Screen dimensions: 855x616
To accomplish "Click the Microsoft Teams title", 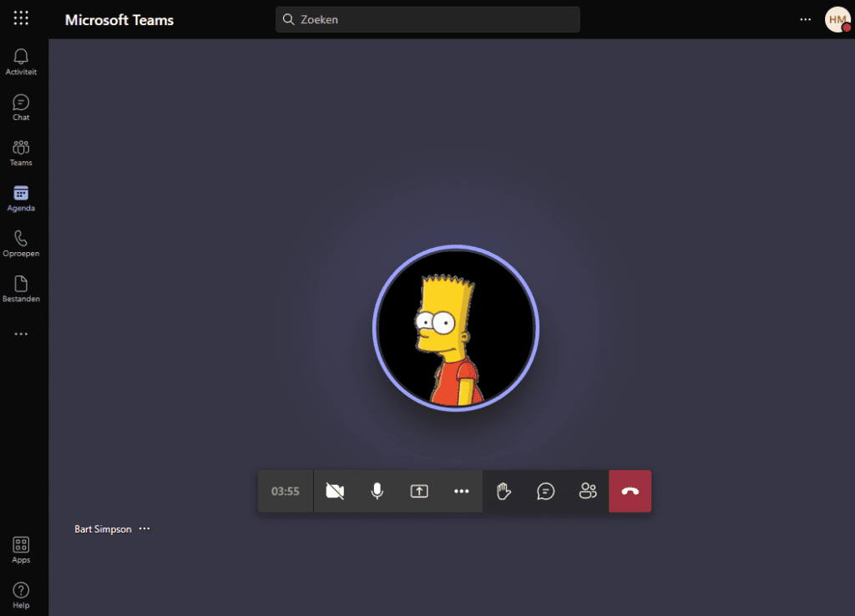I will coord(119,20).
